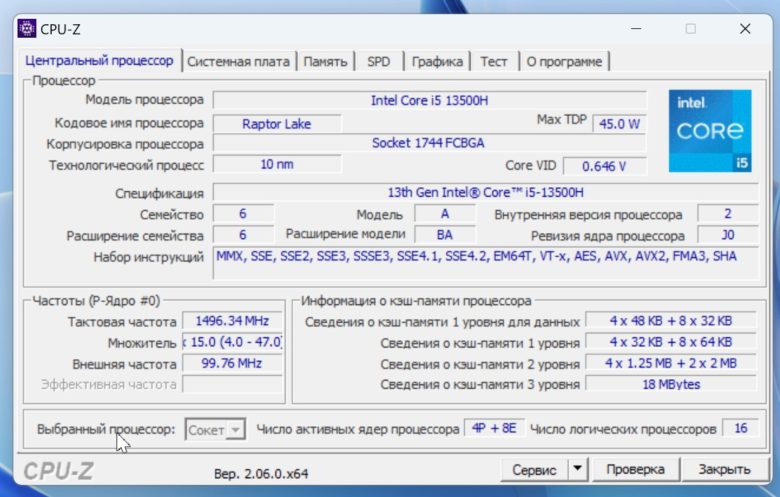The height and width of the screenshot is (497, 780).
Task: Click the Расширение семейства value 6
Action: [x=243, y=235]
